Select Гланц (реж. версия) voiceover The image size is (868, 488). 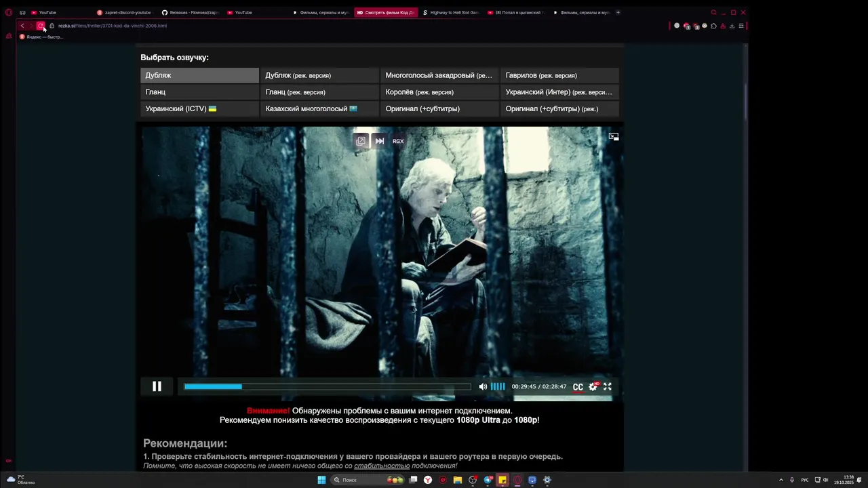(x=319, y=92)
